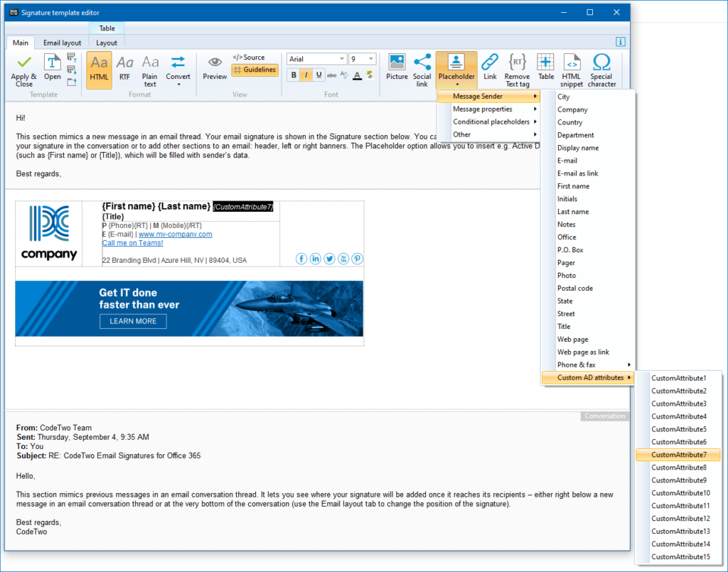
Task: Insert an image using the Picture icon
Action: [x=397, y=65]
